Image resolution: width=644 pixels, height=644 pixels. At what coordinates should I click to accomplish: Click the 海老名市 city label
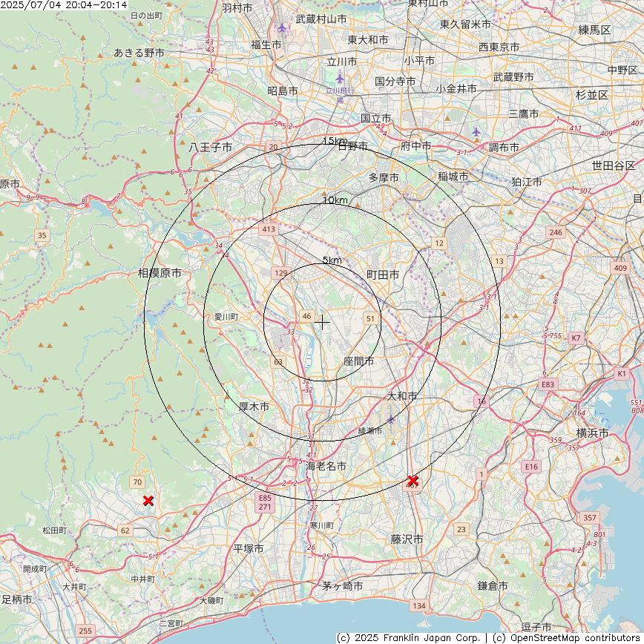click(x=326, y=466)
